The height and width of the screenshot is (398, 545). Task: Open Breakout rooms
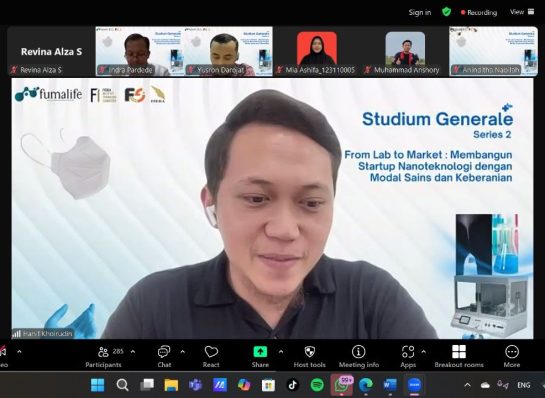click(x=459, y=357)
